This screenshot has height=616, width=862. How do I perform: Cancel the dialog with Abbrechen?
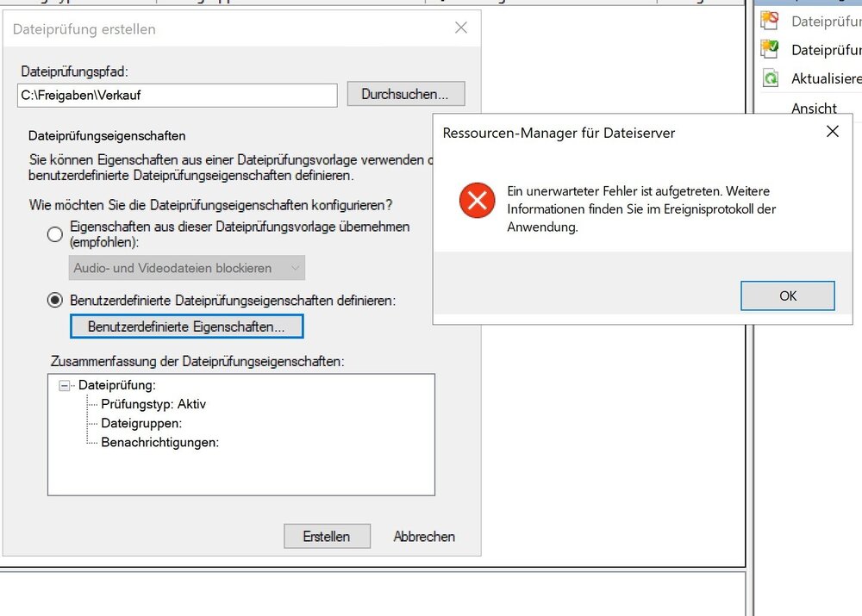pyautogui.click(x=424, y=536)
